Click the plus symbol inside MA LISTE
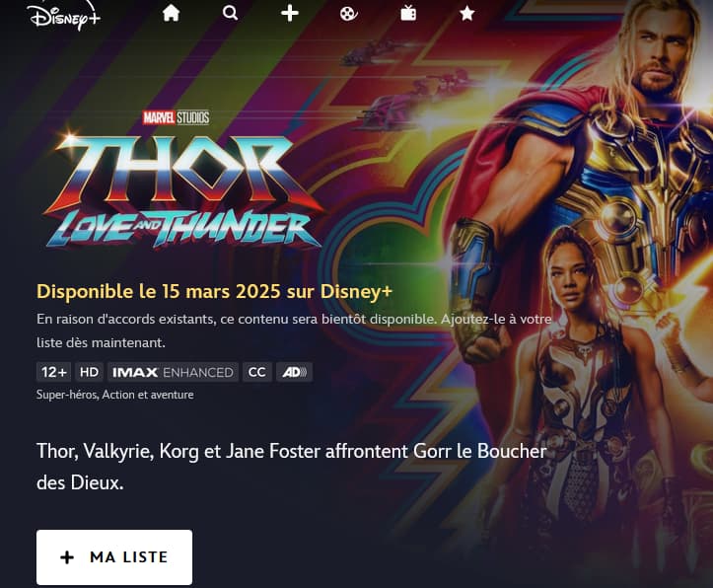713x588 pixels. pyautogui.click(x=67, y=557)
